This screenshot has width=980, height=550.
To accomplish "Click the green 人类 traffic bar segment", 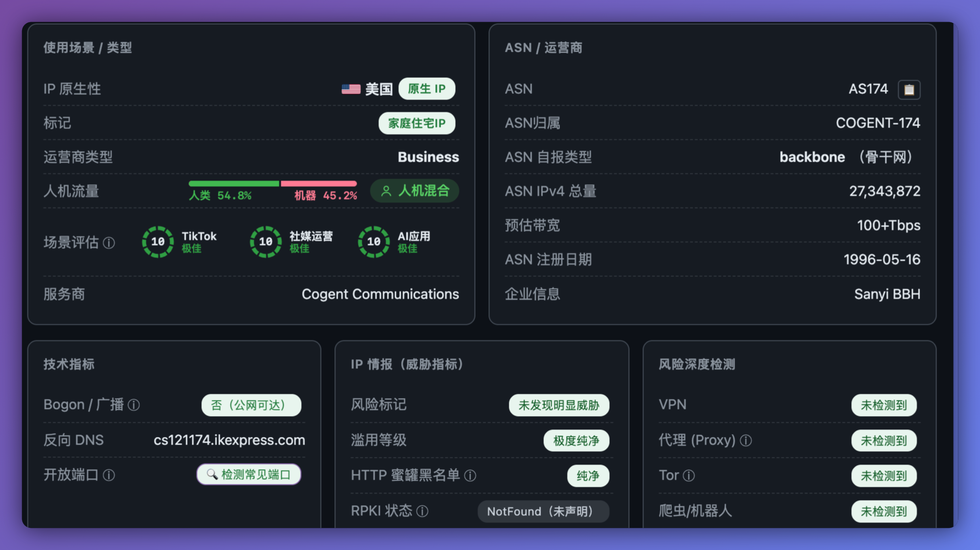I will 234,183.
